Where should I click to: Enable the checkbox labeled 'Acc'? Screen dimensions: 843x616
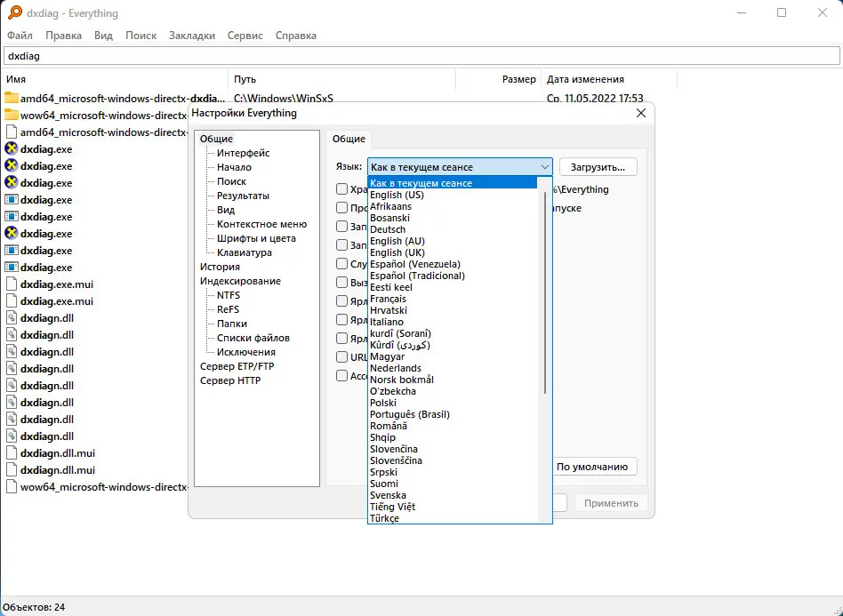pyautogui.click(x=341, y=376)
